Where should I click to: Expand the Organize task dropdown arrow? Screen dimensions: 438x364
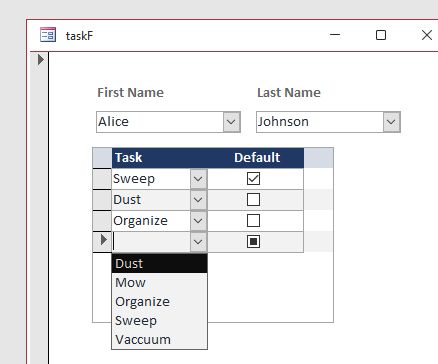pyautogui.click(x=198, y=221)
